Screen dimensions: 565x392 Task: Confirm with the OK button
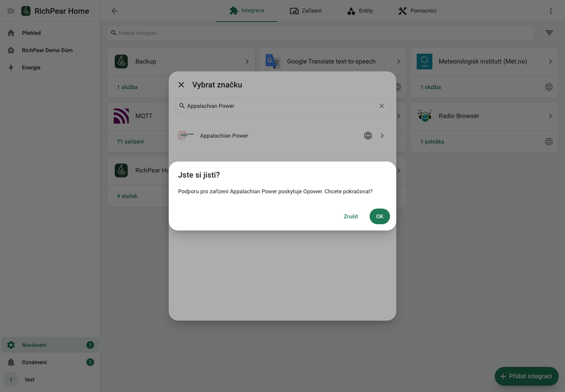click(x=379, y=216)
